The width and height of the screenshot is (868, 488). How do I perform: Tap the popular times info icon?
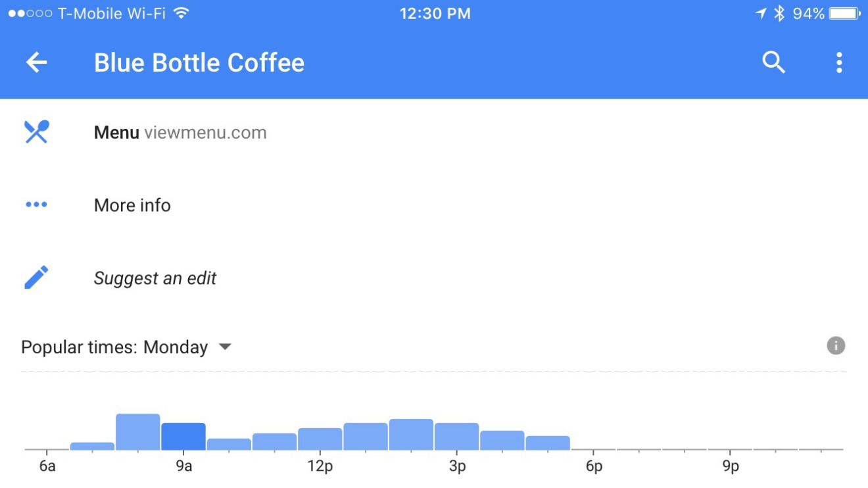click(836, 346)
